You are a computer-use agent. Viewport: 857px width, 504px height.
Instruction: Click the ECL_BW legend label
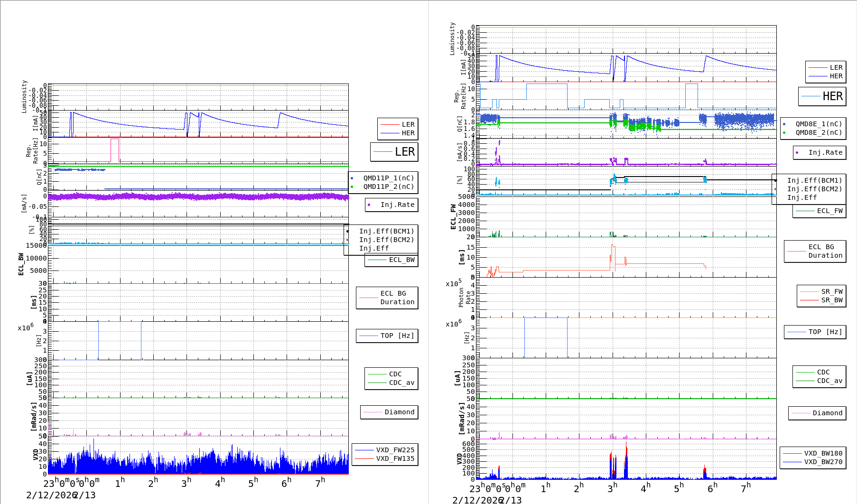[x=401, y=260]
